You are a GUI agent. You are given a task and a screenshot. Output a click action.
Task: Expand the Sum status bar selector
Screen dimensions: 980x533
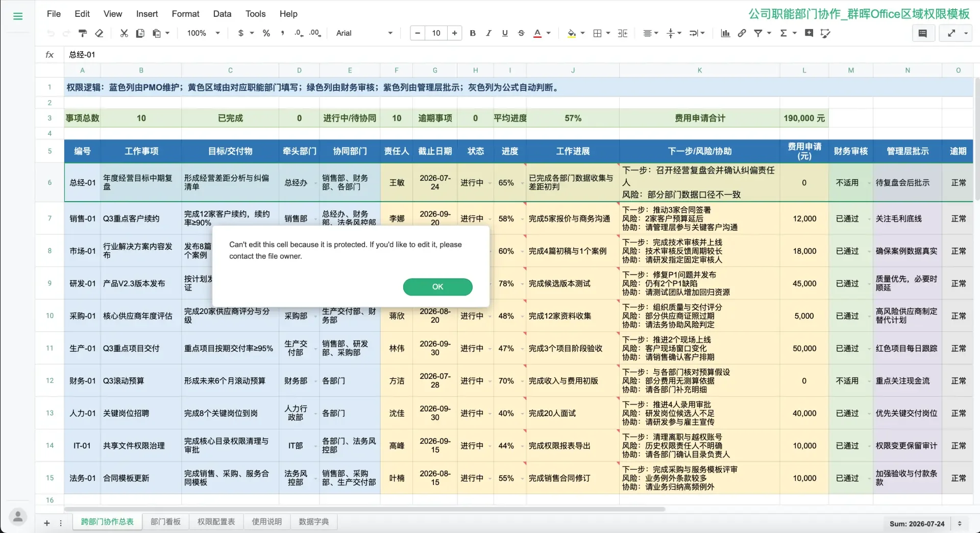tap(960, 524)
